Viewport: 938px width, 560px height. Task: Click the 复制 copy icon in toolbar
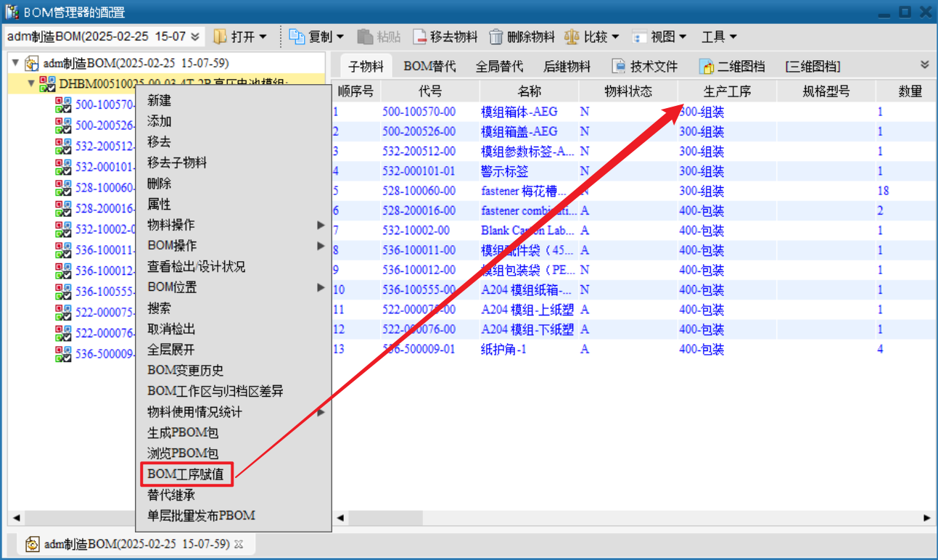(297, 36)
